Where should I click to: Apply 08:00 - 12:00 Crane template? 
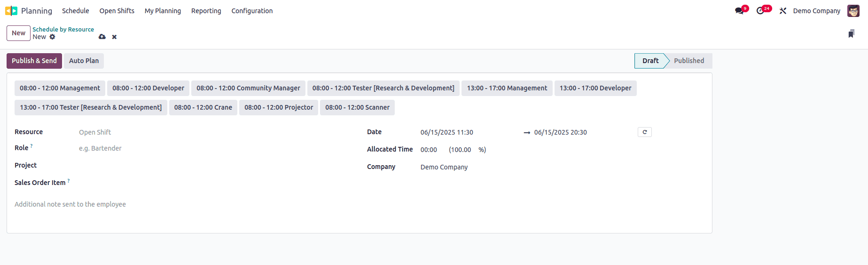203,107
